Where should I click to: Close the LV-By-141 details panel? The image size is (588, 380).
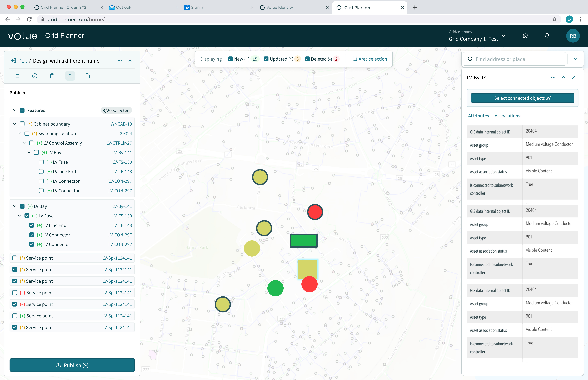(x=574, y=77)
